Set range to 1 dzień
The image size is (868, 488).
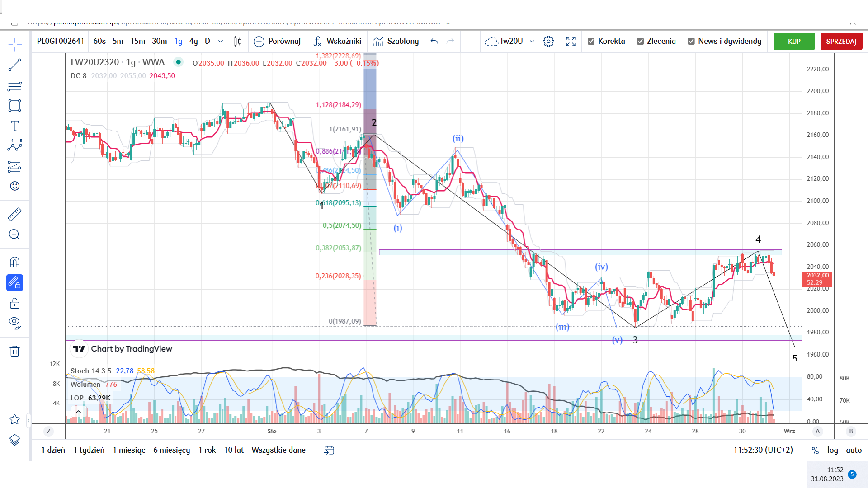[53, 450]
